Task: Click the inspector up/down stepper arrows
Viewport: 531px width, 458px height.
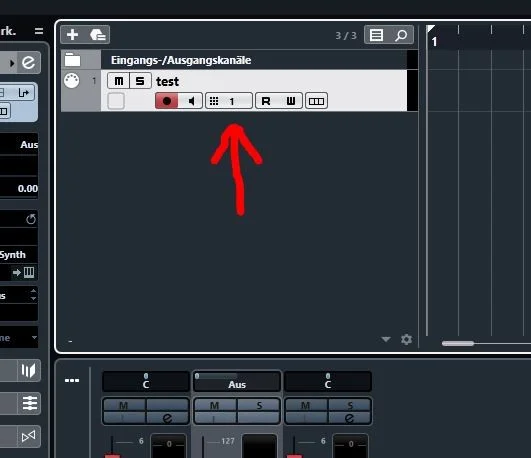Action: point(33,295)
